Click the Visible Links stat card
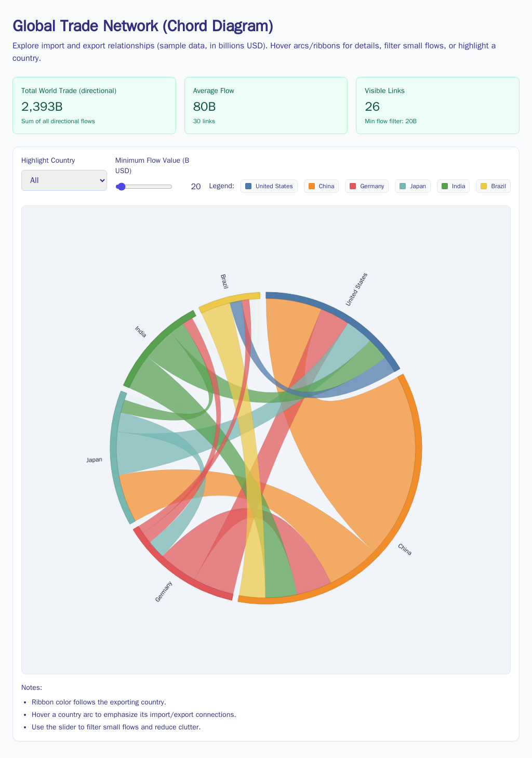Screen dimensions: 532x758 pos(437,106)
